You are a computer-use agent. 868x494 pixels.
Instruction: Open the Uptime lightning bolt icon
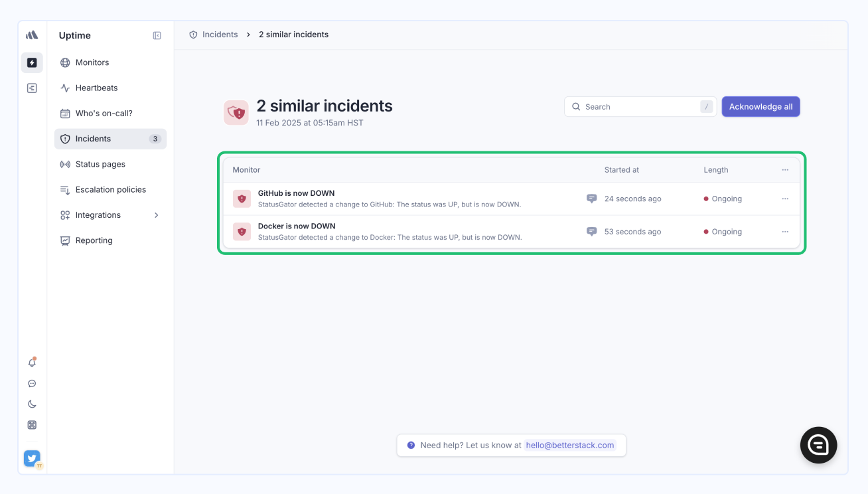[x=32, y=62]
